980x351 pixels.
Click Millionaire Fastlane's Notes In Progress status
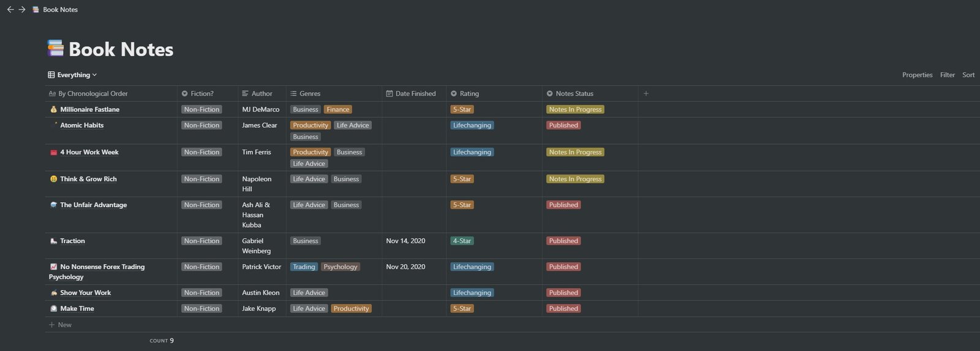[x=575, y=110]
